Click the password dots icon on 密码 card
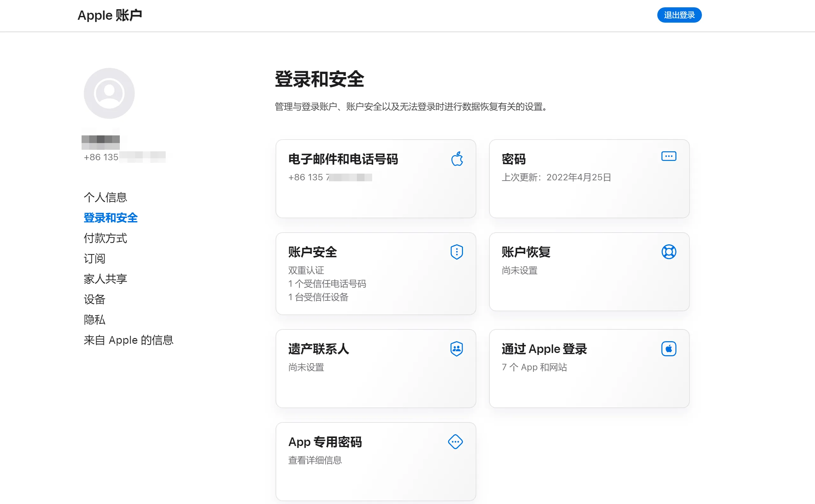Viewport: 815px width, 504px height. tap(669, 156)
